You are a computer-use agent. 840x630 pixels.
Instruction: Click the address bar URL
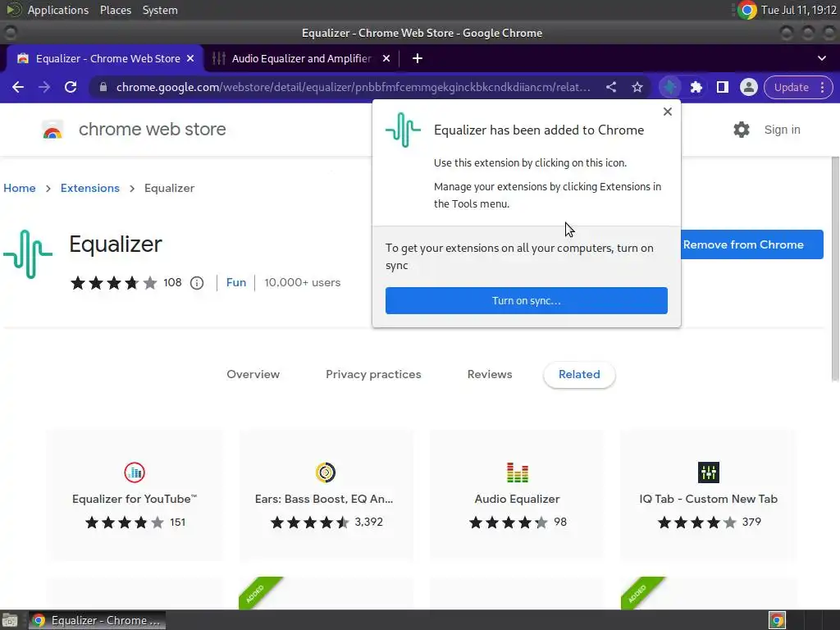pos(353,87)
